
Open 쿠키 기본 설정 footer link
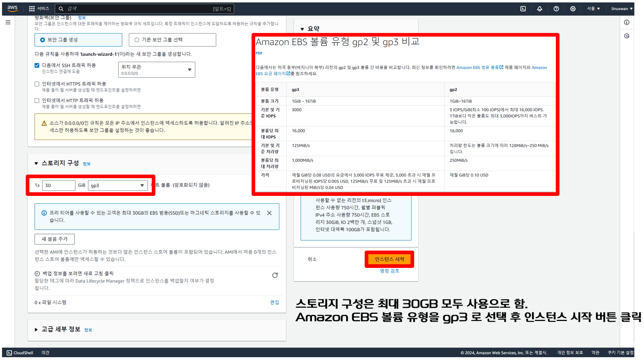click(x=620, y=353)
